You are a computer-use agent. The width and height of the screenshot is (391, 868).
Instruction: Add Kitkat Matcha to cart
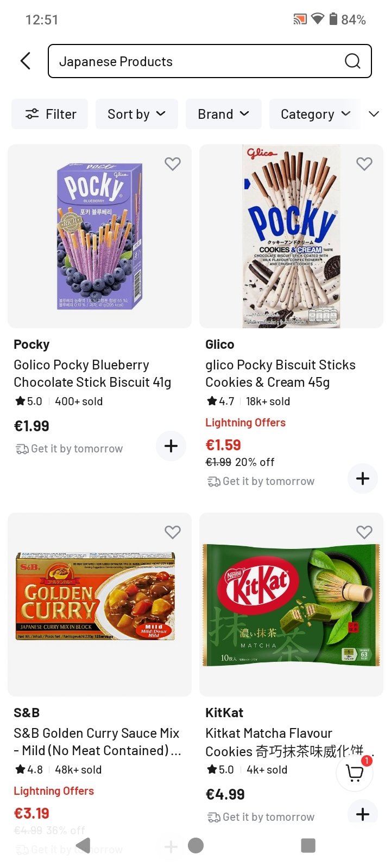pos(362,813)
